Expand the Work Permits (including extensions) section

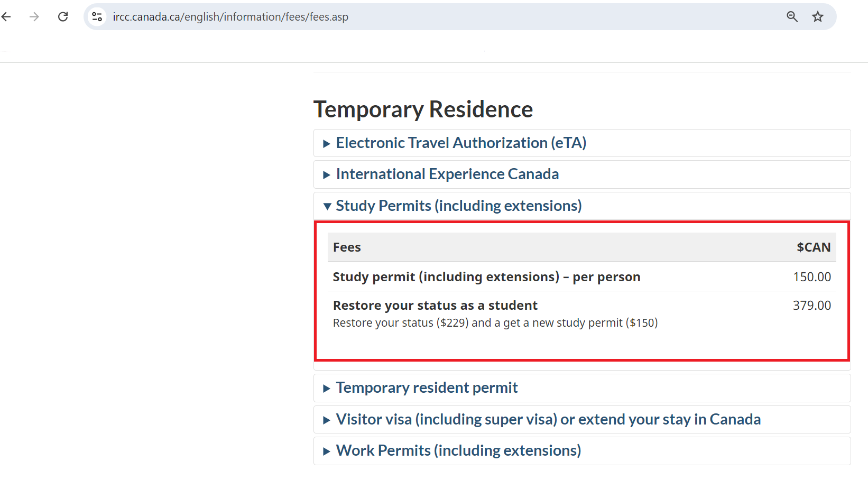click(458, 450)
